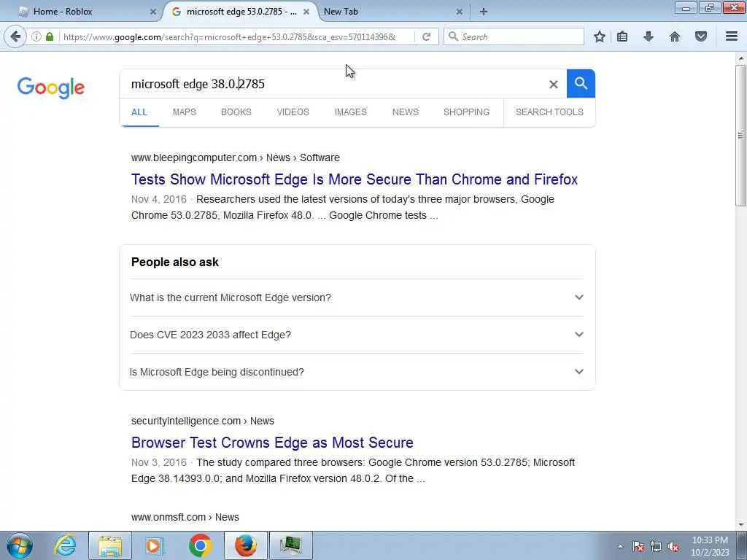
Task: Click the network status tray icon
Action: pos(656,547)
